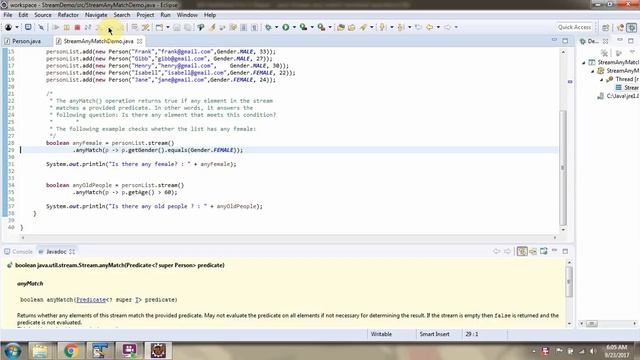Open the Source menu
Screen dimensions: 640x360
click(43, 15)
